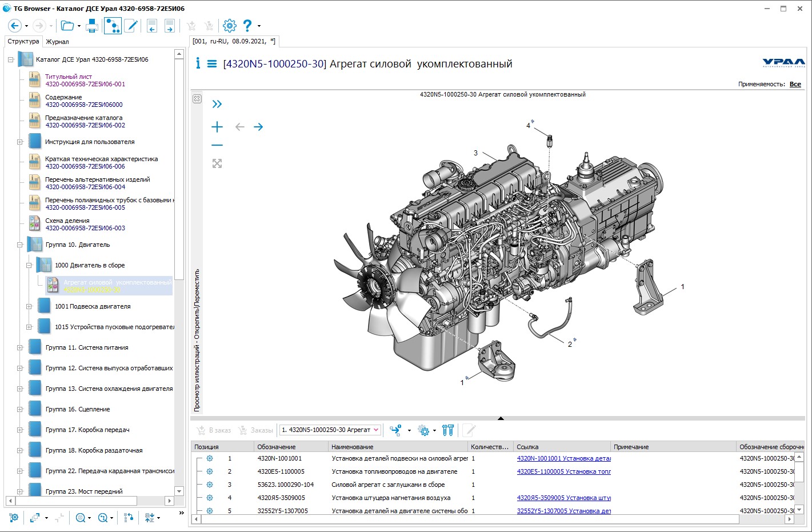Sort table by Наименование column header
Screen dimensions: 812x532
coord(398,447)
